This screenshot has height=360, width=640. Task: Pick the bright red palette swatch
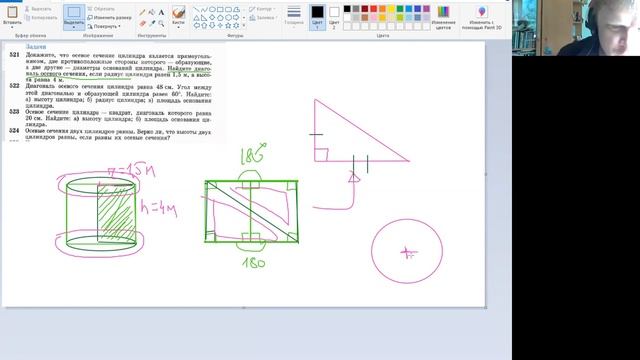[x=373, y=9]
